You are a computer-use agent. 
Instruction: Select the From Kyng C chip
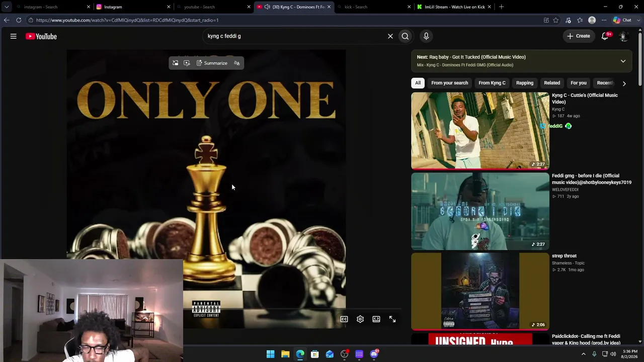point(492,83)
